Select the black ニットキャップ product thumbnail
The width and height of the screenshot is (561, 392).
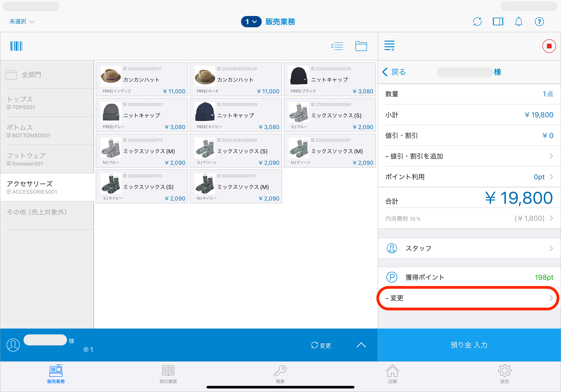pos(299,77)
